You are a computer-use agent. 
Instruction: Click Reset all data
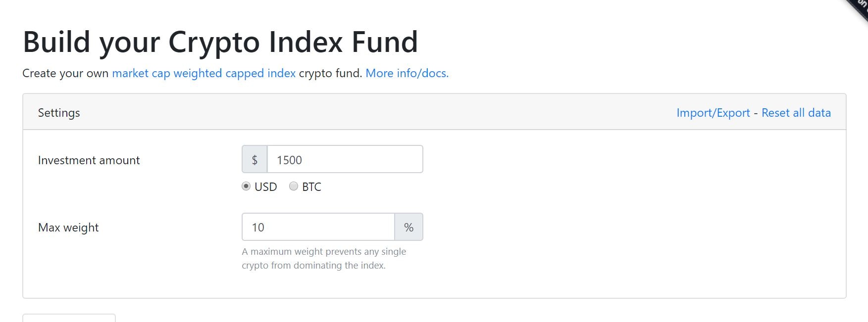point(796,112)
